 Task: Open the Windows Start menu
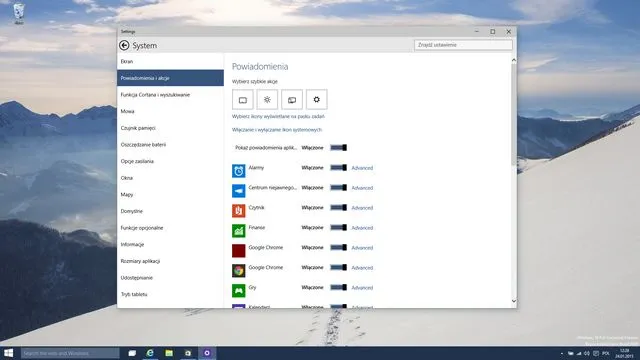(9, 353)
